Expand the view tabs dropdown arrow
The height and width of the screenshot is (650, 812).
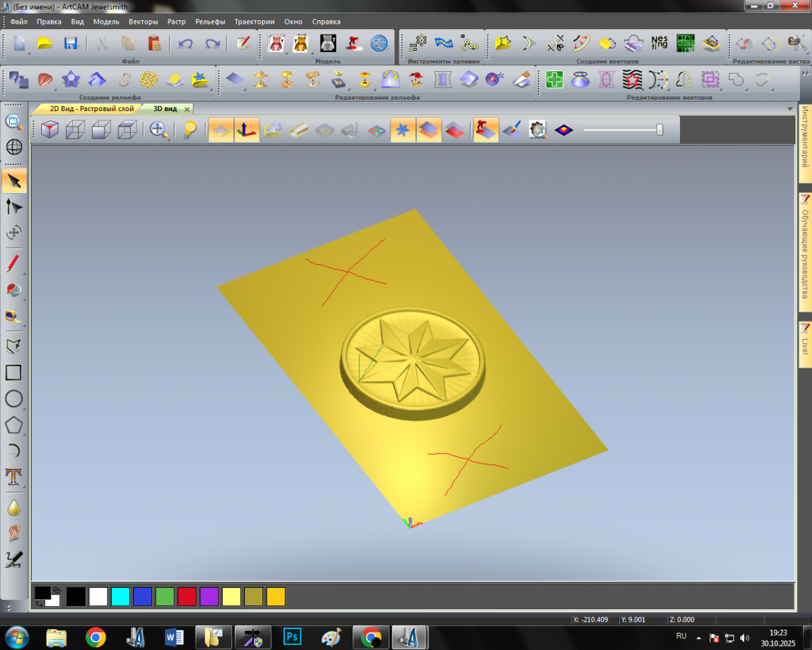[790, 108]
